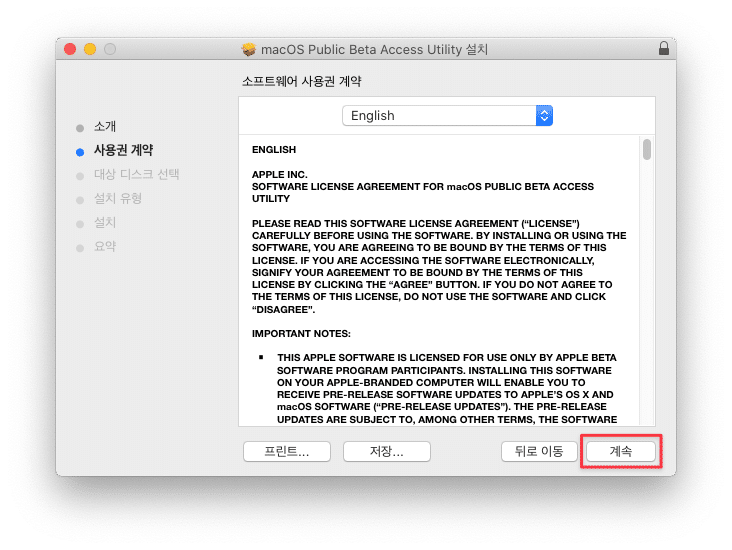Click the yellow minimize window button

tap(90, 49)
